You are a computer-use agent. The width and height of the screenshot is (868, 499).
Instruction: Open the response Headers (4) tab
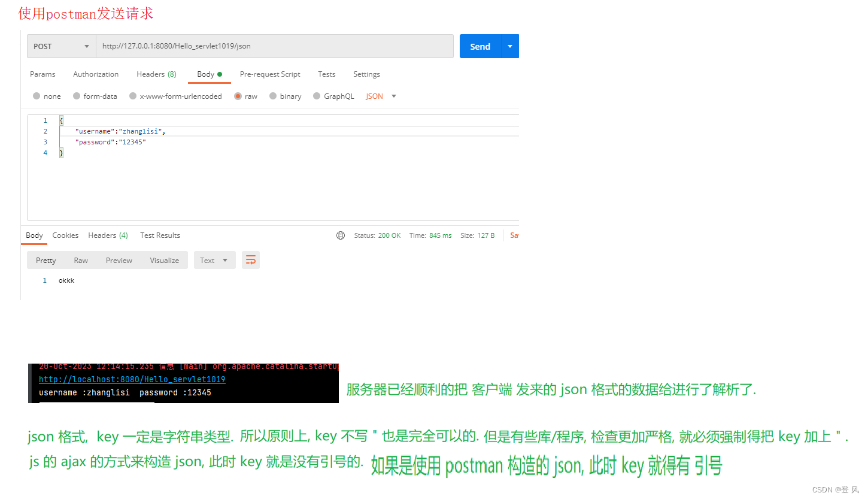pyautogui.click(x=108, y=235)
